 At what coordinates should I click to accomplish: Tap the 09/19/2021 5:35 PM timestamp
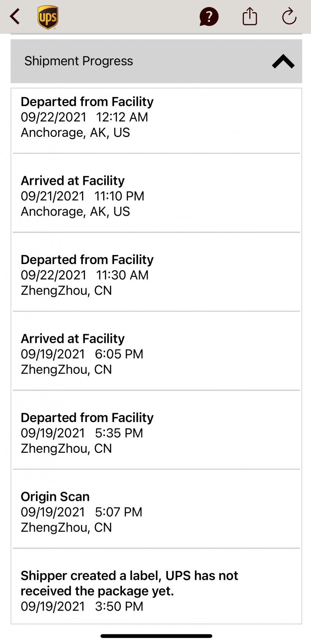tap(82, 433)
